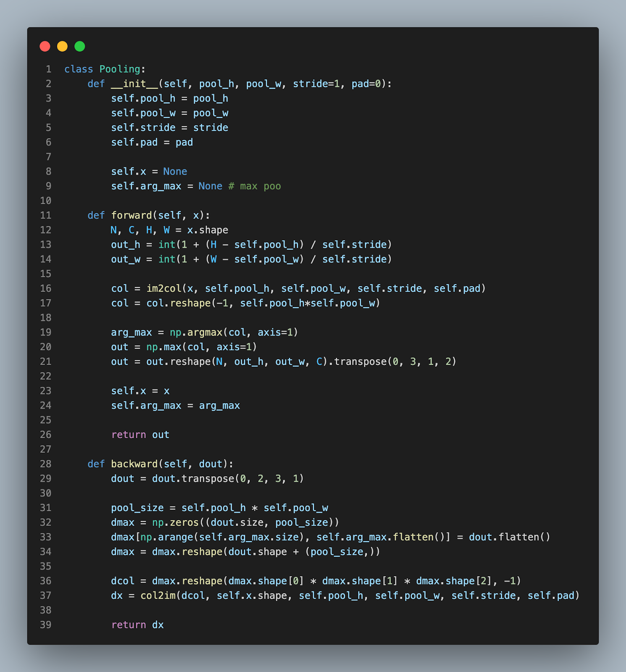Click the "return dx" statement
Viewport: 626px width, 672px height.
(137, 625)
